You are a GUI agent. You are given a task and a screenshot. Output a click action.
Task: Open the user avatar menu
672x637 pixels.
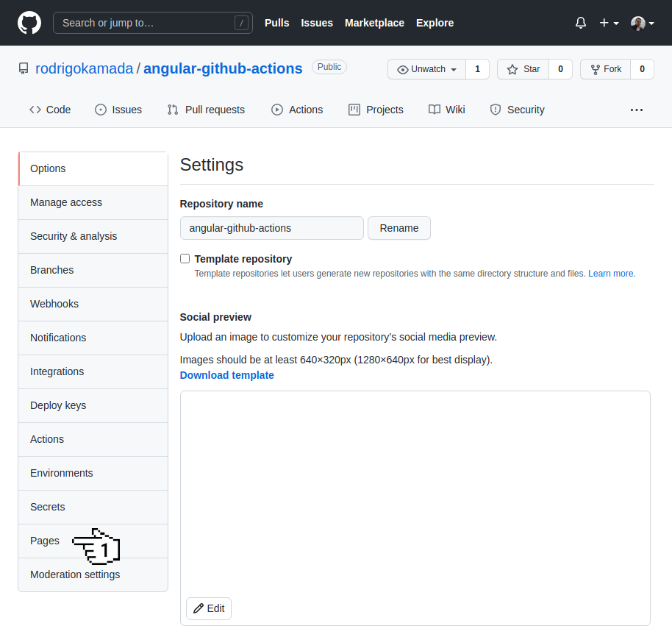click(642, 23)
